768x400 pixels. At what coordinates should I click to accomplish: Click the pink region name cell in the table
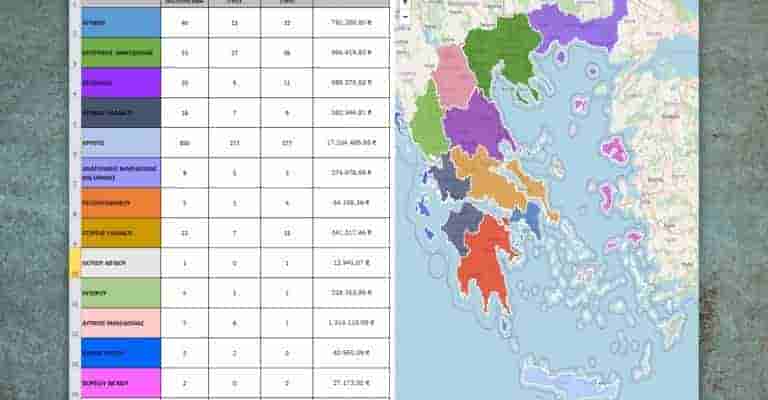[x=120, y=323]
